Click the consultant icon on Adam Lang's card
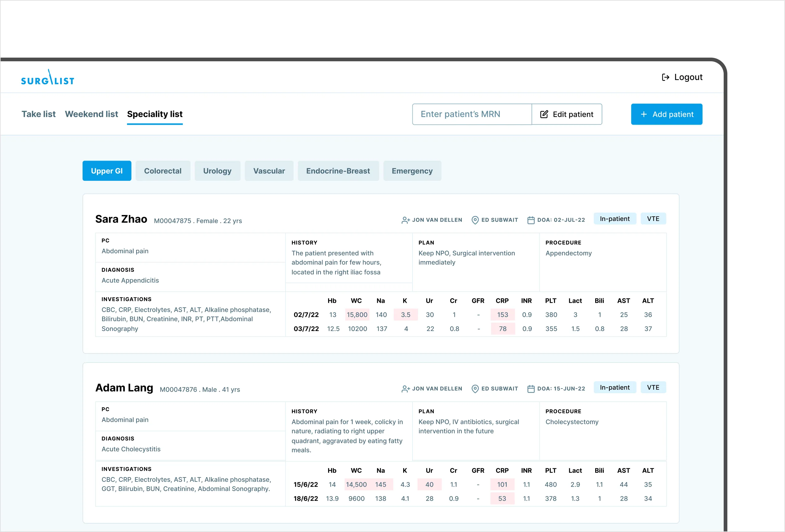This screenshot has height=532, width=785. [x=405, y=389]
